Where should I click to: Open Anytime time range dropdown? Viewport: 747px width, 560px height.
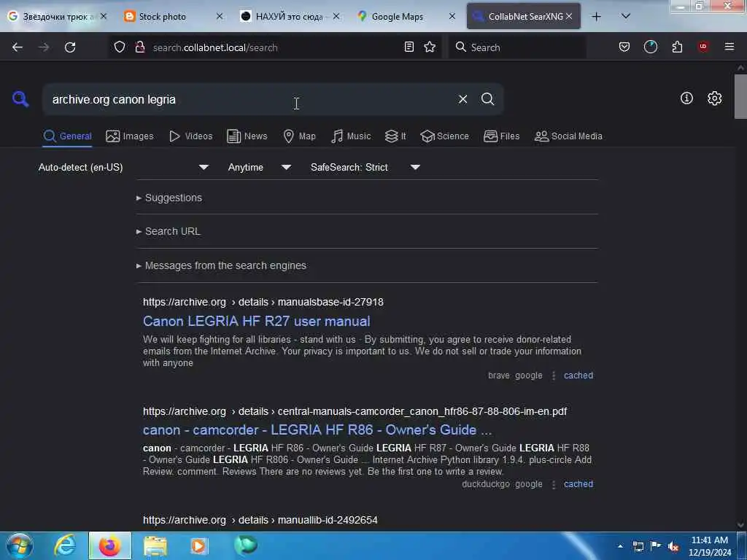(x=260, y=168)
